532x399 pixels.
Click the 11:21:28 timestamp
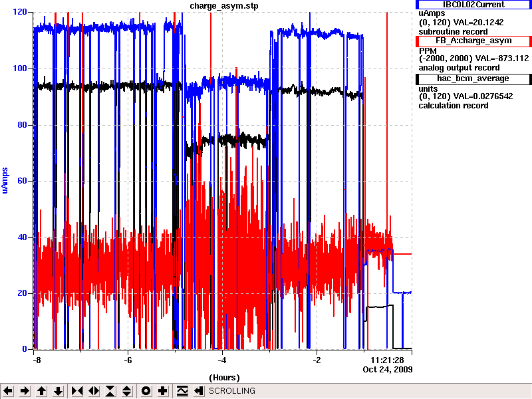pos(387,360)
